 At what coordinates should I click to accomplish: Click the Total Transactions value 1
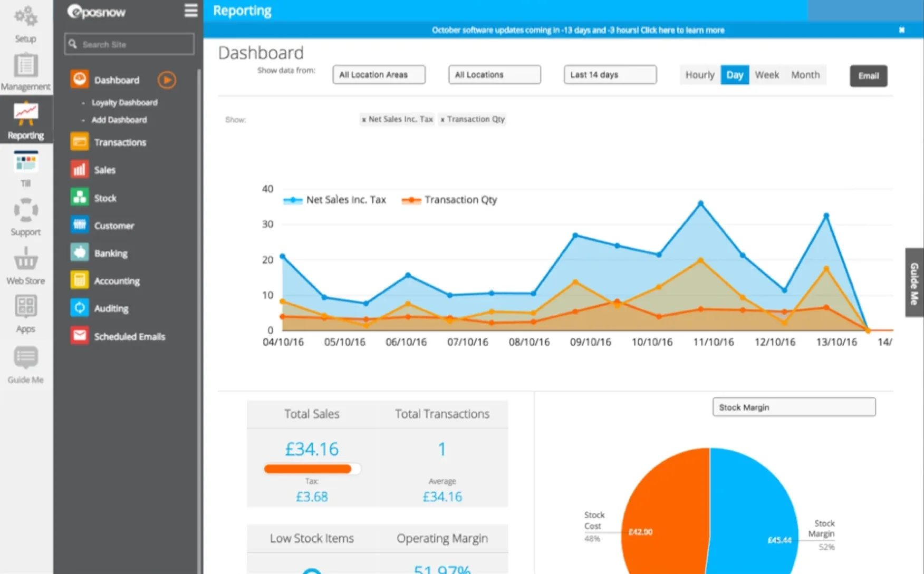pos(442,449)
